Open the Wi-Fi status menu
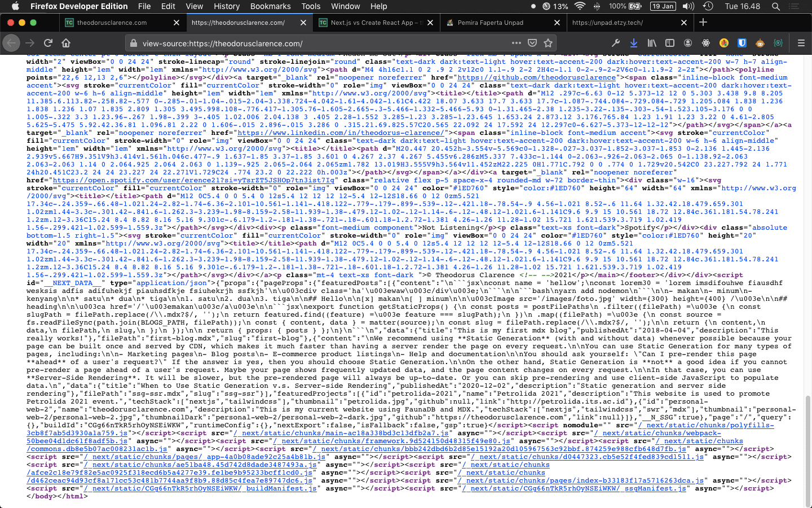The image size is (812, 508). 580,6
